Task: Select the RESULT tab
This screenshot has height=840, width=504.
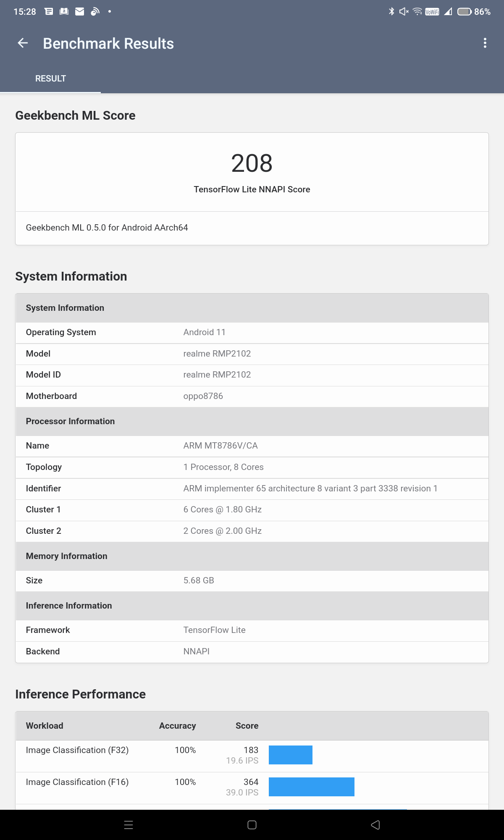Action: tap(50, 79)
